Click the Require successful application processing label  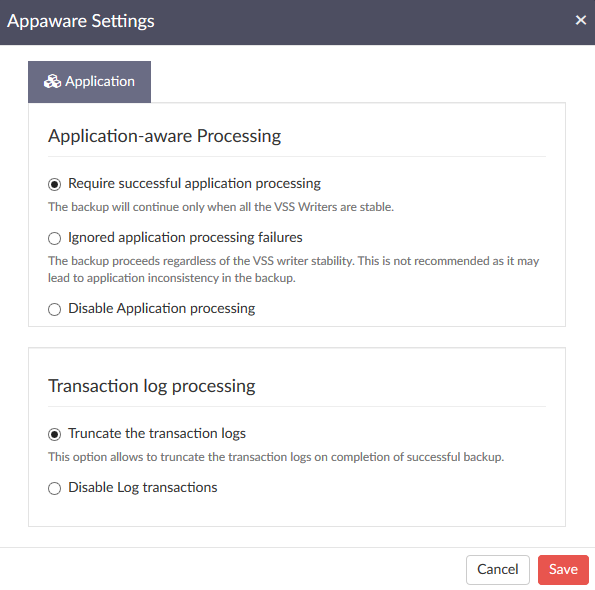(194, 184)
